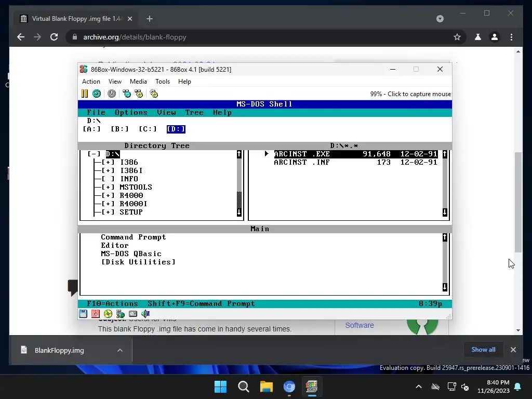
Task: Open Disk Utilities group
Action: [x=138, y=262]
